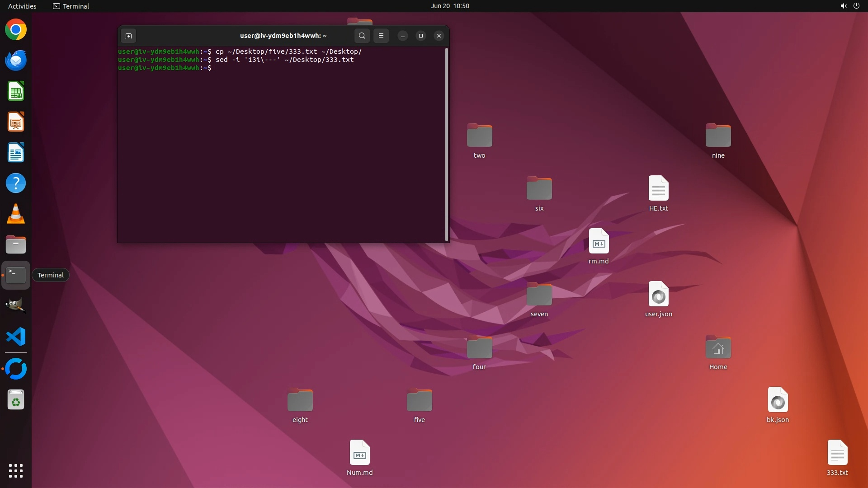868x488 pixels.
Task: Open the Activities overview
Action: 22,6
